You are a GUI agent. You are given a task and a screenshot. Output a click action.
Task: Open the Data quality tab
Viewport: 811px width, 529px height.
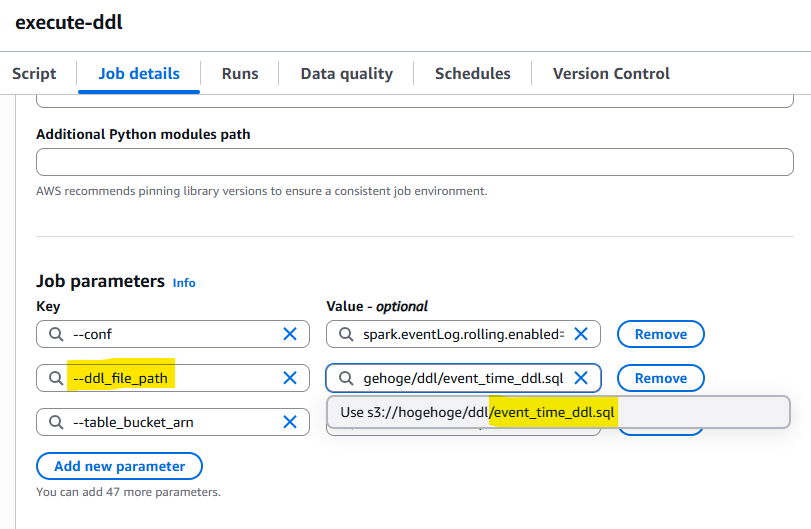[347, 73]
